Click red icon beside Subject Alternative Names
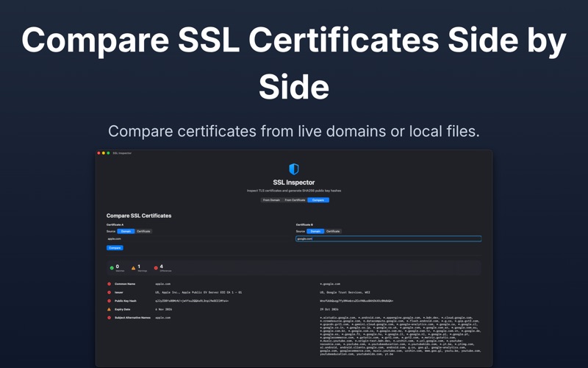588x368 pixels. click(109, 318)
